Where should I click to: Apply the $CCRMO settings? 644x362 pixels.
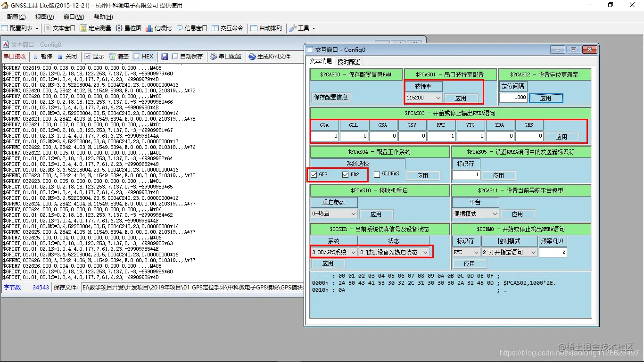469,263
